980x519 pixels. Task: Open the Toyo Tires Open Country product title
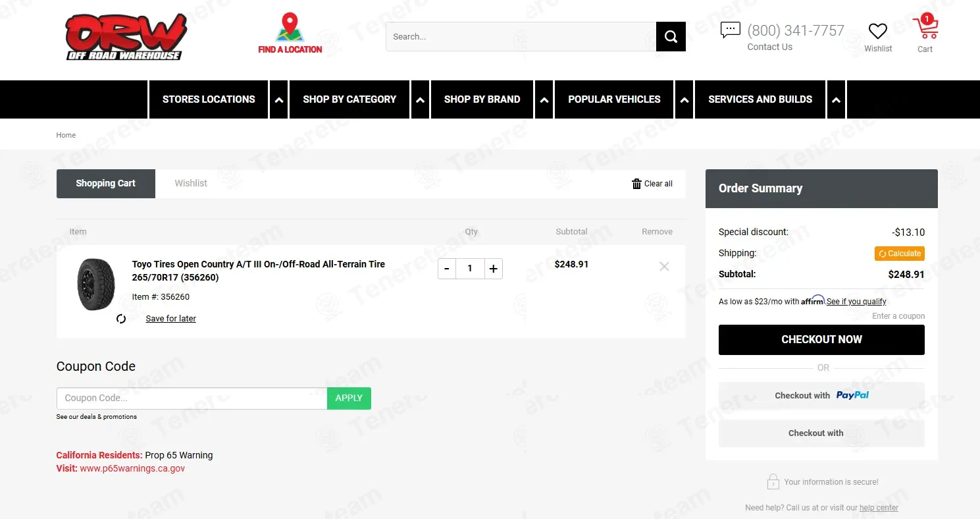pos(259,271)
